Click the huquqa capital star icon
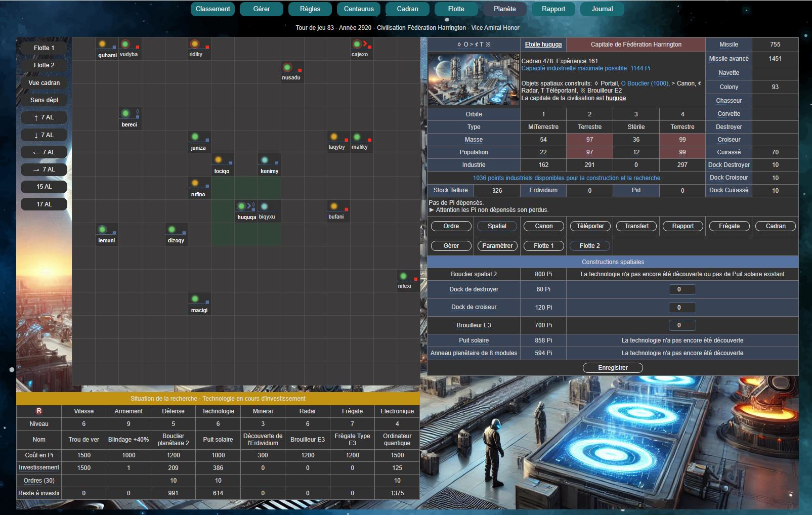 click(x=241, y=206)
